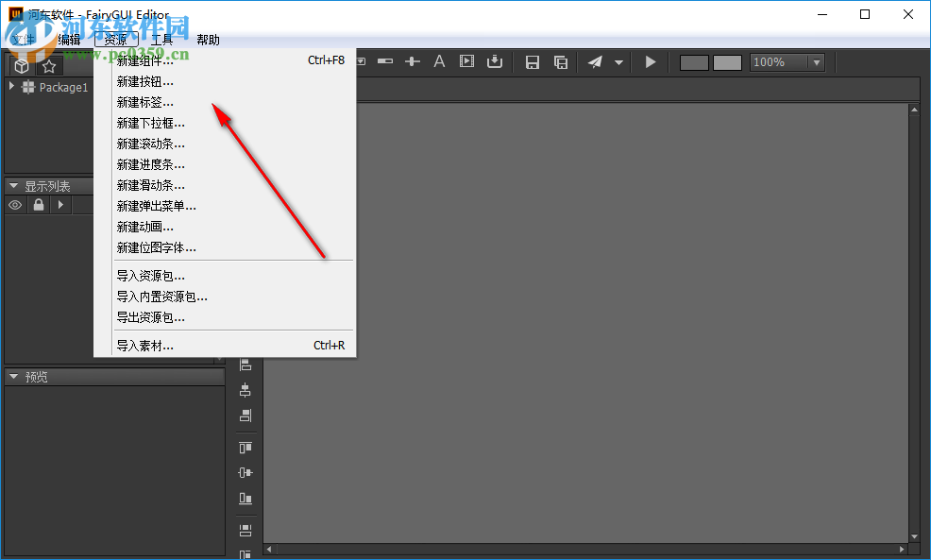Viewport: 931px width, 560px height.
Task: Open the publish options dropdown arrow
Action: 619,62
